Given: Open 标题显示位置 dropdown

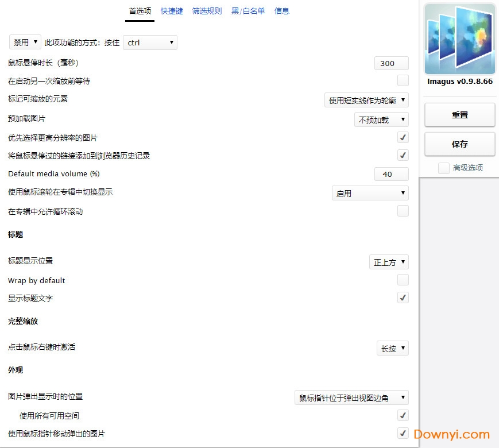Looking at the screenshot, I should pyautogui.click(x=389, y=262).
